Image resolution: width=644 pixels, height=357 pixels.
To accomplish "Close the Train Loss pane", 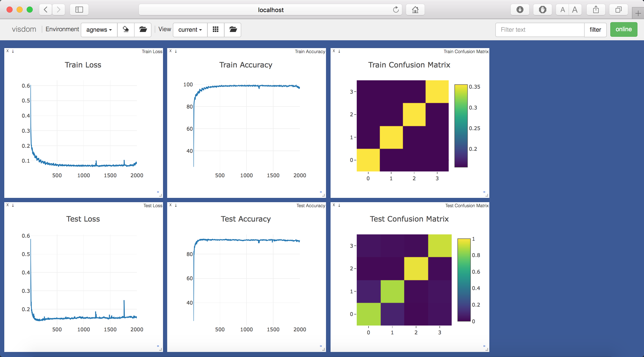I will click(x=8, y=51).
